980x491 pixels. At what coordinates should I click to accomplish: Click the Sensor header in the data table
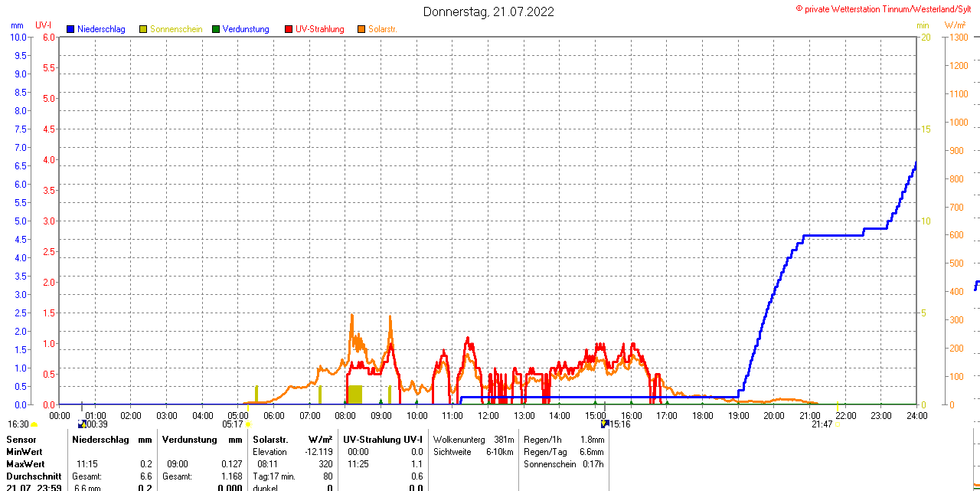coord(21,440)
